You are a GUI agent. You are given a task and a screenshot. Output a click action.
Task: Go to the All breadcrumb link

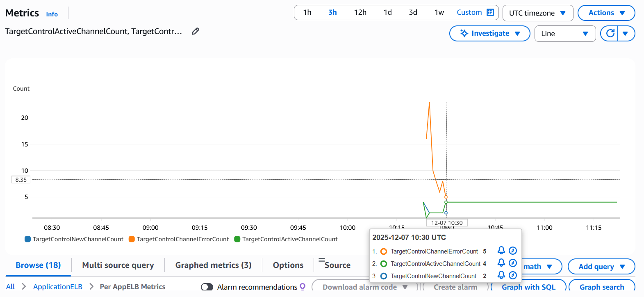coord(10,287)
